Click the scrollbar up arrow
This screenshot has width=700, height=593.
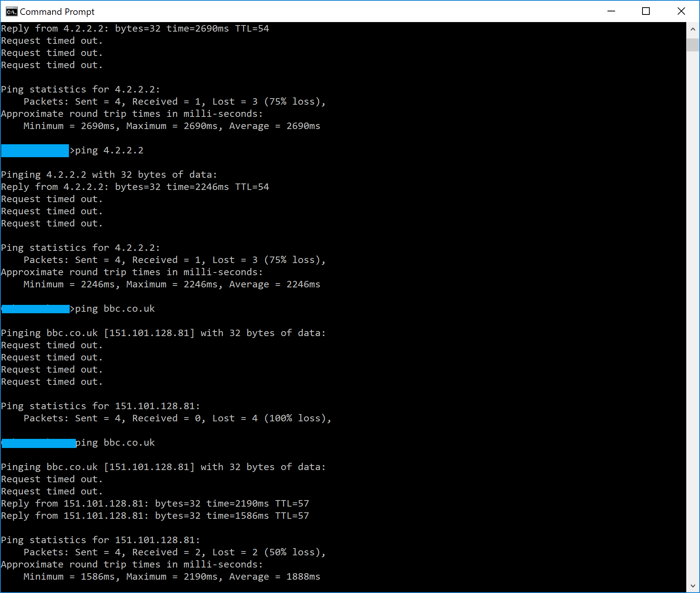(x=692, y=28)
